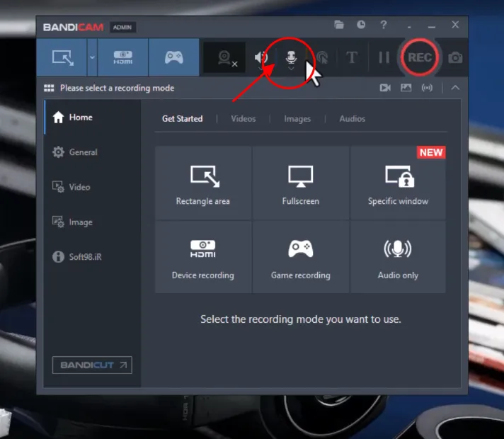Toggle the speaker sound icon
Image resolution: width=504 pixels, height=439 pixels.
tap(260, 57)
